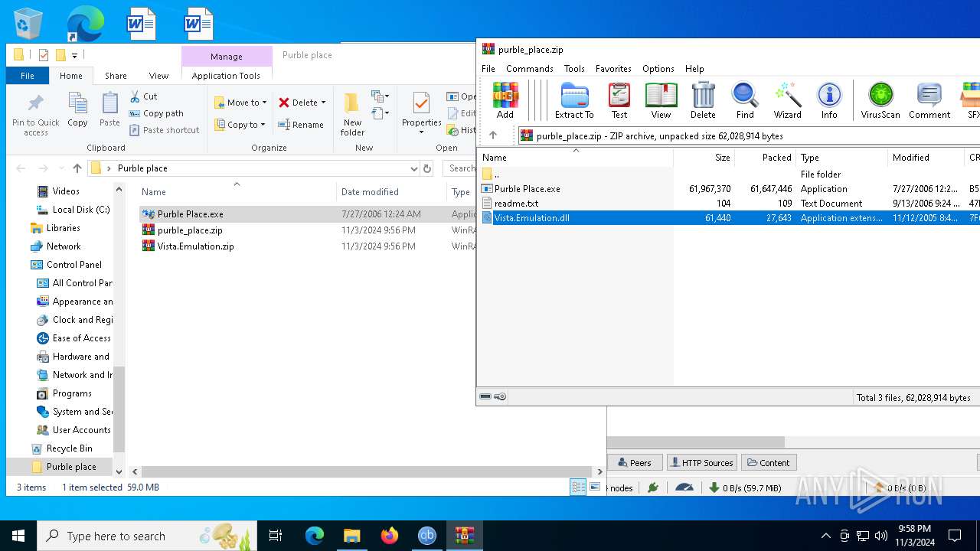Refresh the Explorer address bar
Viewport: 980px width, 551px height.
point(427,168)
